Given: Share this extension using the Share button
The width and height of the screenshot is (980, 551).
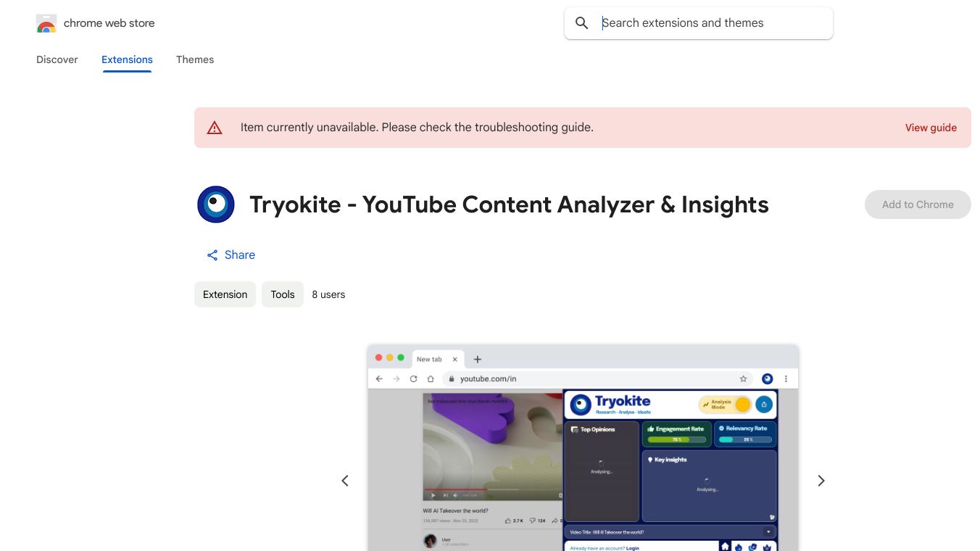Looking at the screenshot, I should (231, 255).
